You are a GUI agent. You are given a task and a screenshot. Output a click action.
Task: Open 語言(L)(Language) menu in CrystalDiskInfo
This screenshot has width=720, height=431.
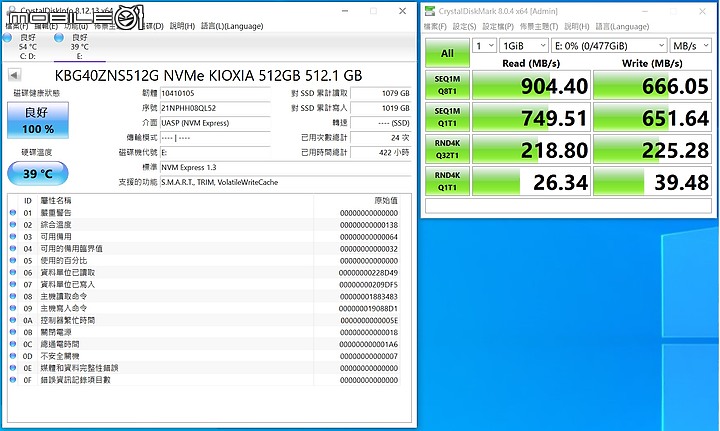[x=232, y=26]
